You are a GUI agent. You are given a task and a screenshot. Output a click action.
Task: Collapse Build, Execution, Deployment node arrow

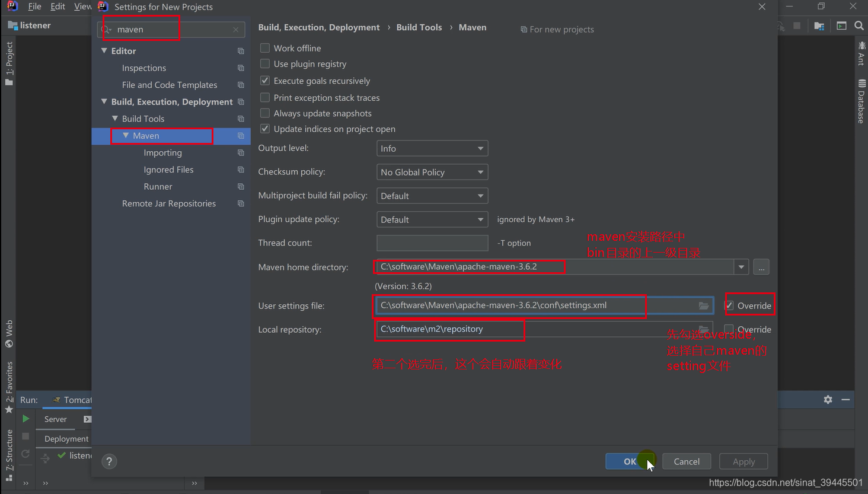[x=104, y=102]
